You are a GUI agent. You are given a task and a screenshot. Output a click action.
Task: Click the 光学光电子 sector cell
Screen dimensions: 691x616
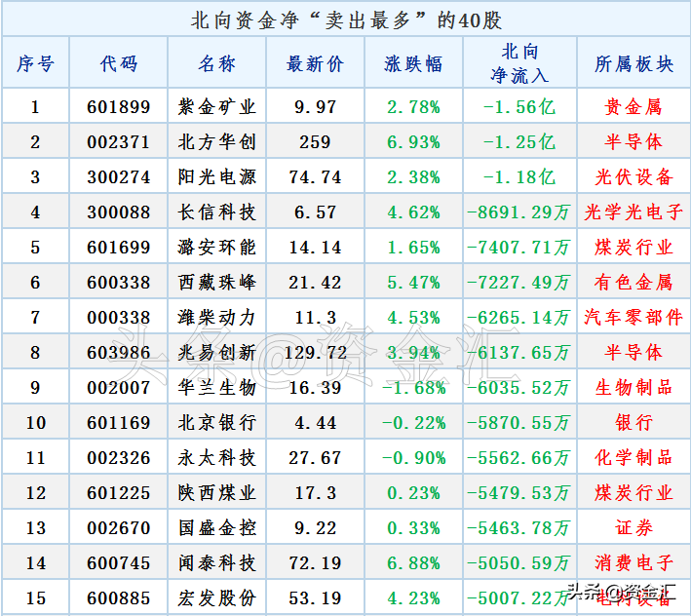[x=634, y=212]
